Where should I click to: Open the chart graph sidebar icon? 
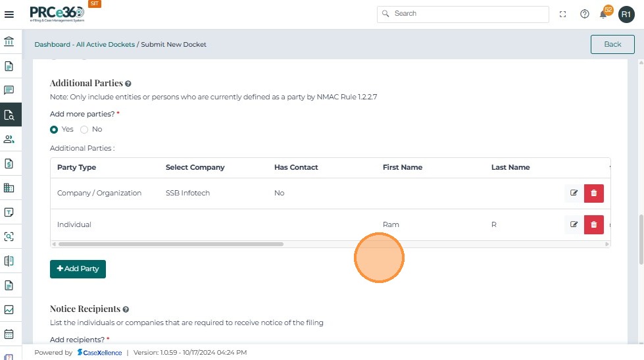[x=9, y=309]
